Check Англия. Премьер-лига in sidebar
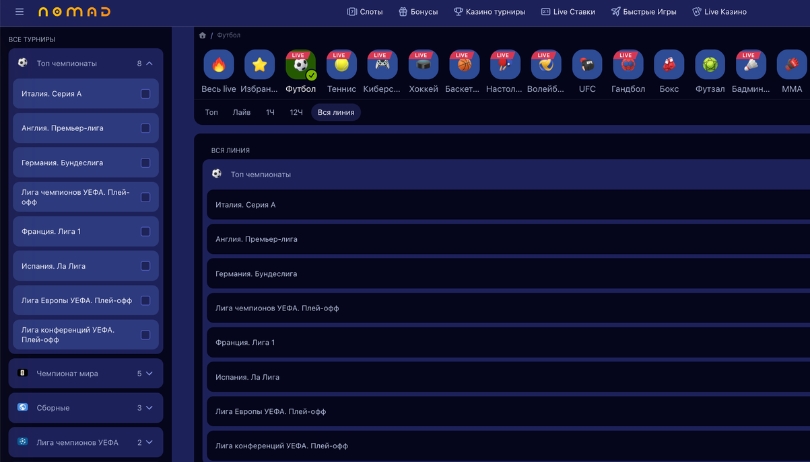The width and height of the screenshot is (810, 462). point(145,128)
